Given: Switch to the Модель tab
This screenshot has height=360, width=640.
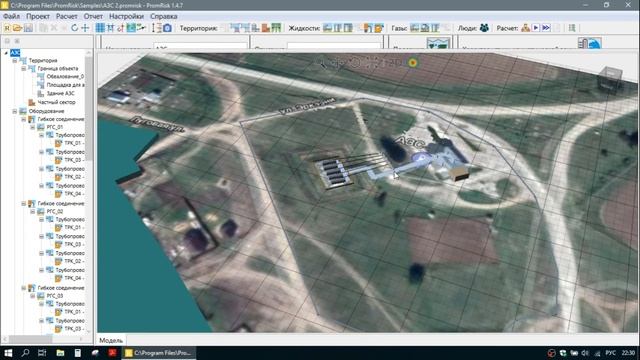Looking at the screenshot, I should tap(111, 340).
